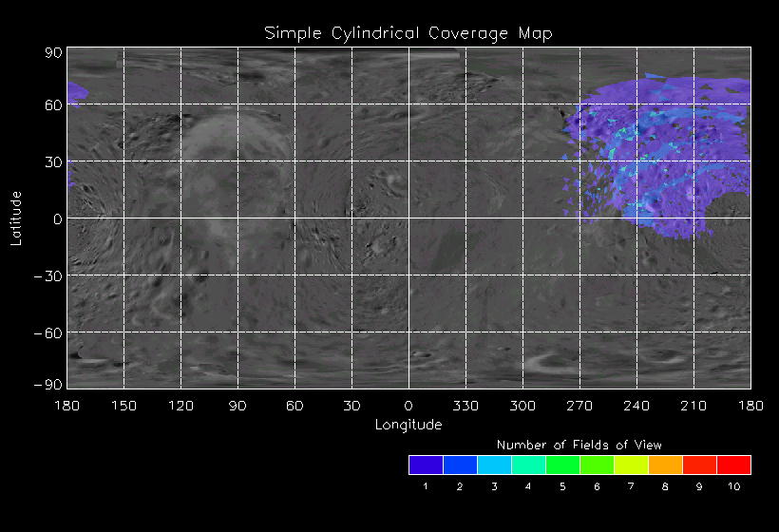Screen dimensions: 779x532
Task: Click longitude tick label 0
Action: click(x=408, y=406)
